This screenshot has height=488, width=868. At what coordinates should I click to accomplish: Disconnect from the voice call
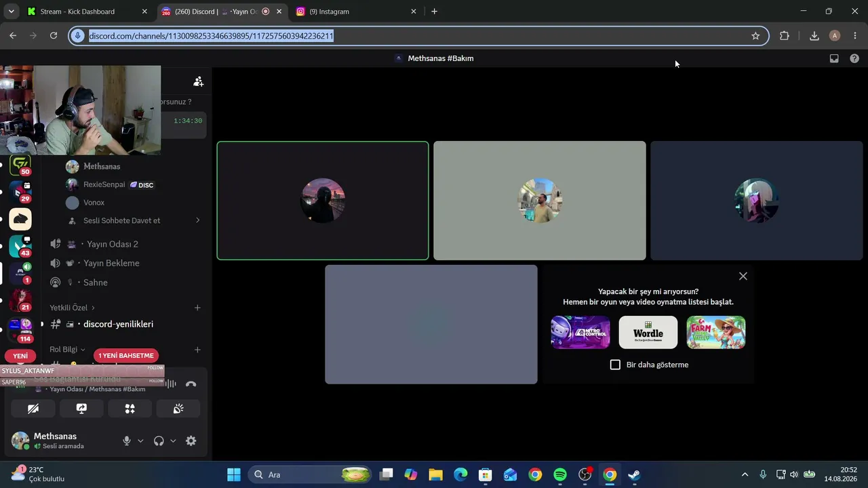point(191,384)
